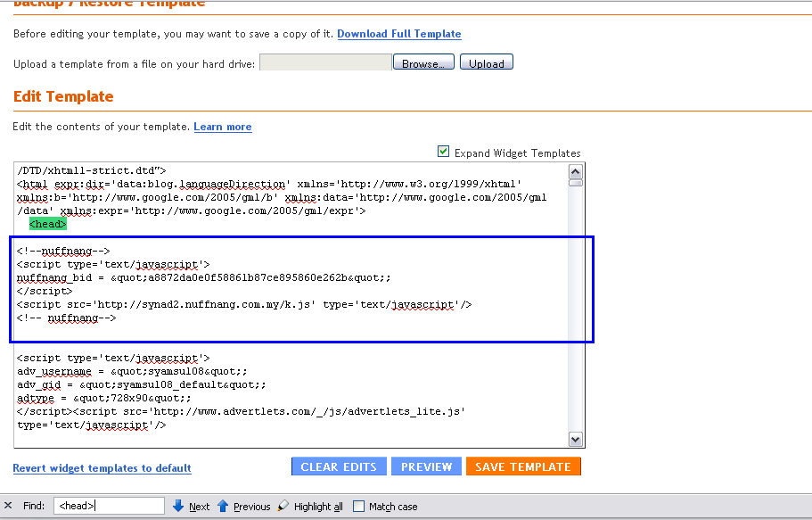This screenshot has height=520, width=812.
Task: Click the highlighted <head> tag in the code
Action: pos(48,224)
